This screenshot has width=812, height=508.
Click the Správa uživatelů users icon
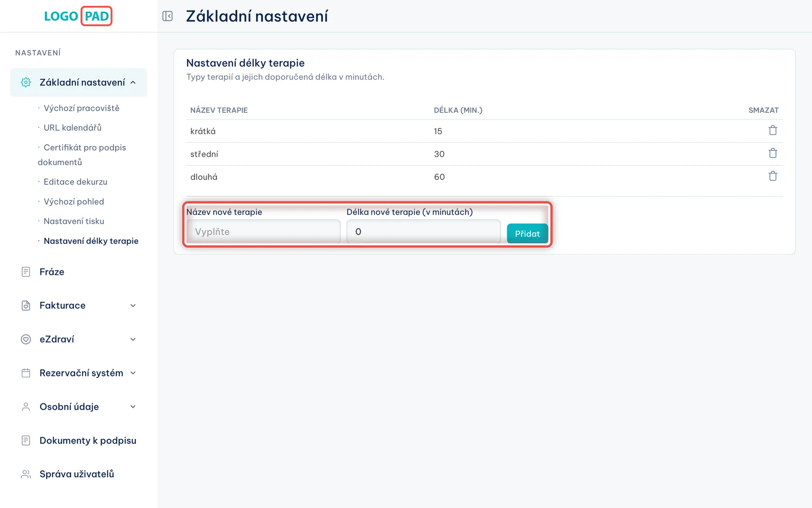26,474
